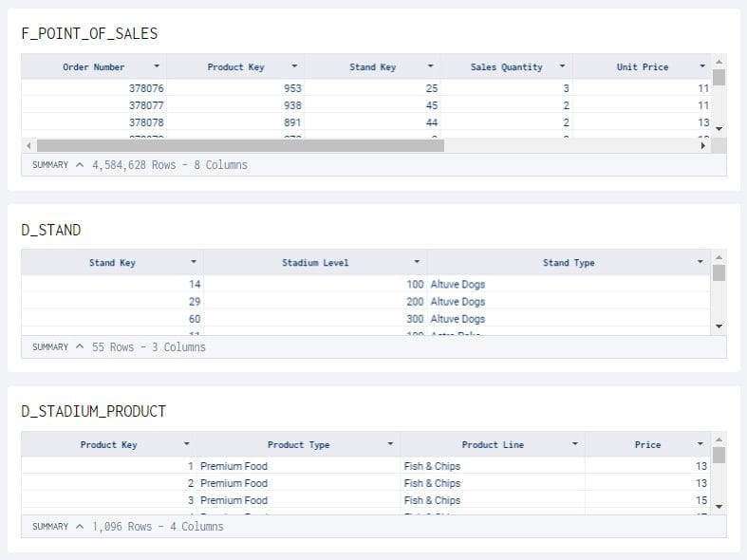Open the Product Key dropdown in D_STADIUM_PRODUCT

187,444
